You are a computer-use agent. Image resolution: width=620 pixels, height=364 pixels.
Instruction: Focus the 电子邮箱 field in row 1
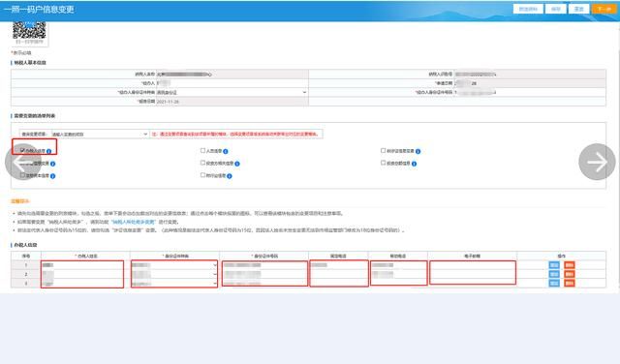(473, 265)
